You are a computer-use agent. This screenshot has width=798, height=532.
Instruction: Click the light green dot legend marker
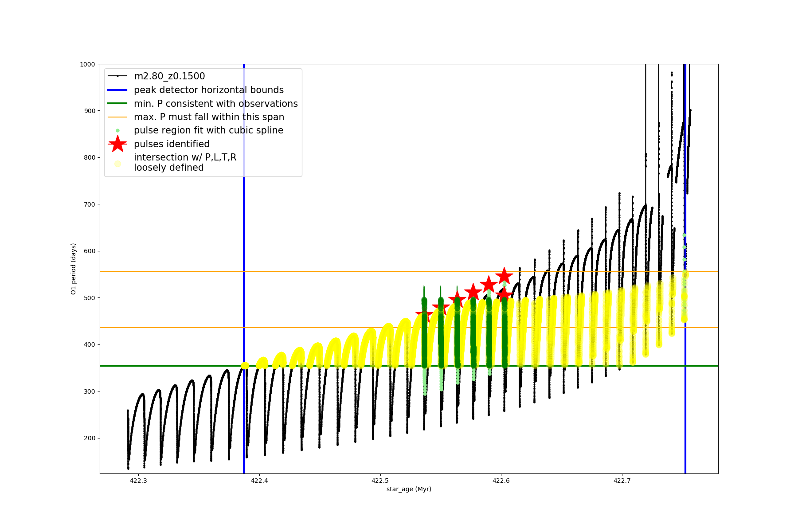pos(117,130)
